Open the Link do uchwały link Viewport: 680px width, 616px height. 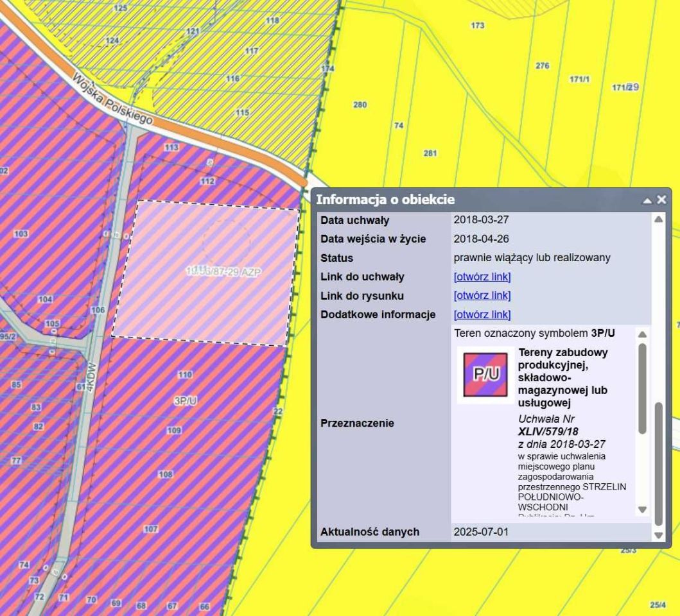(x=482, y=277)
